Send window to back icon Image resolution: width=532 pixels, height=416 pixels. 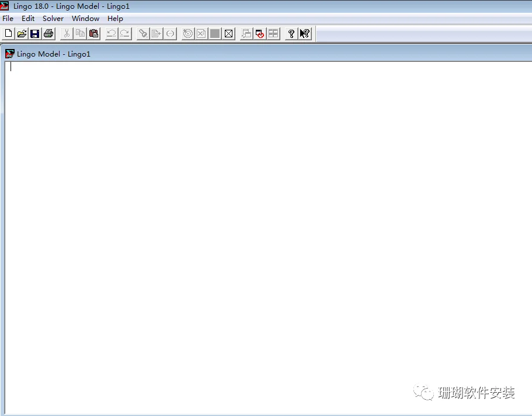246,34
